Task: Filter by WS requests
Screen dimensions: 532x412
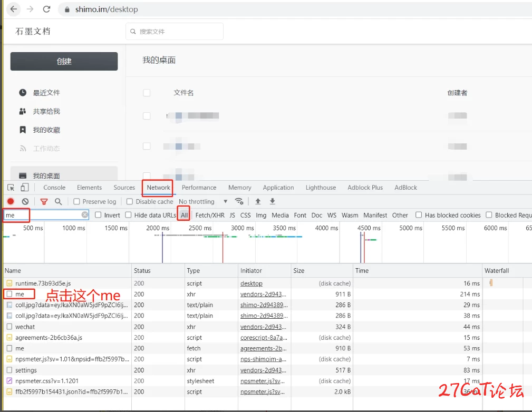Action: tap(332, 215)
